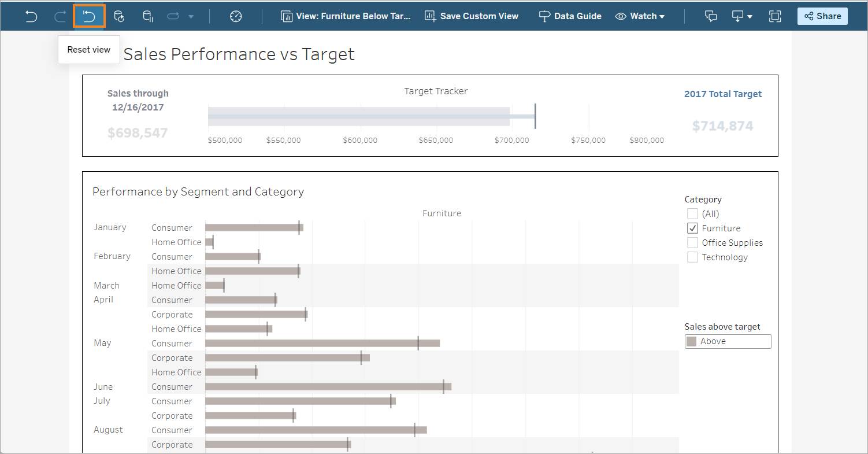Viewport: 868px width, 454px height.
Task: Check the (All) category checkbox
Action: pos(692,213)
